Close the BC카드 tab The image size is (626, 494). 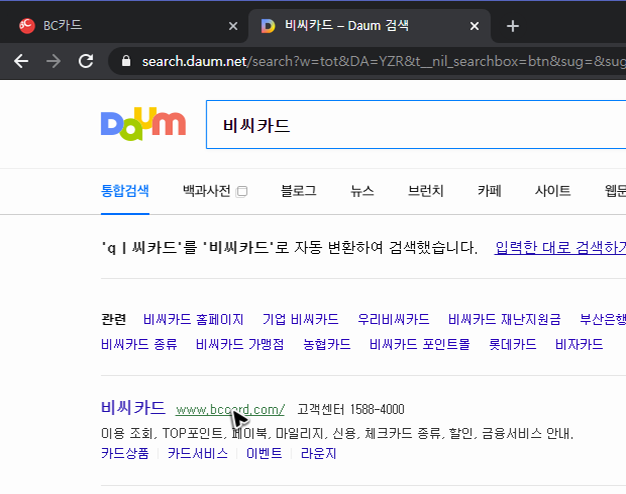[x=233, y=26]
